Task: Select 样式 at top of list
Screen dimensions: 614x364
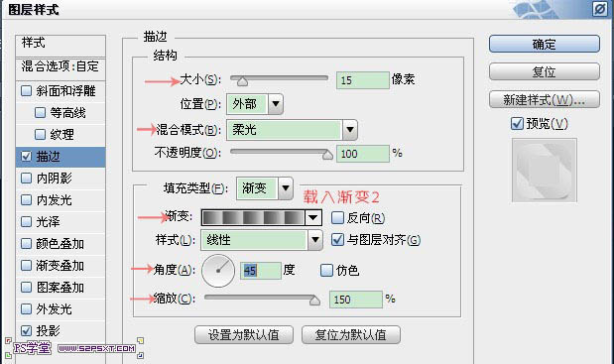Action: 61,46
